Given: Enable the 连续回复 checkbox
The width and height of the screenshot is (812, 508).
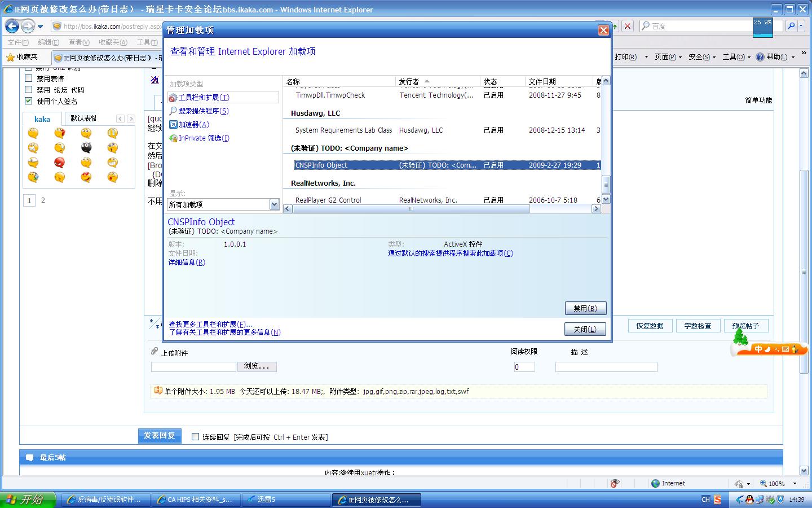Looking at the screenshot, I should [x=196, y=437].
